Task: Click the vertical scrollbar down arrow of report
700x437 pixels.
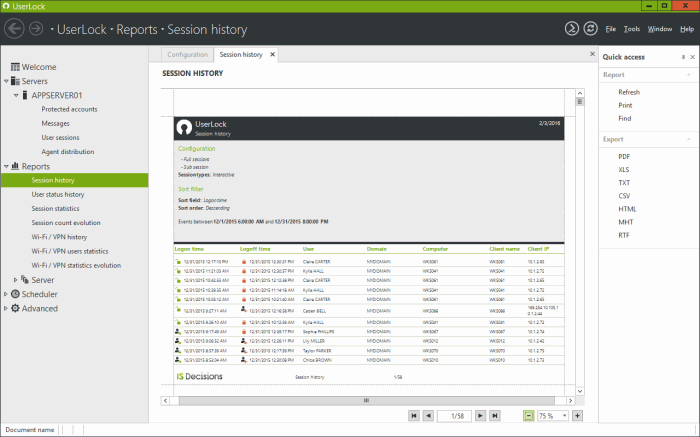Action: click(579, 391)
